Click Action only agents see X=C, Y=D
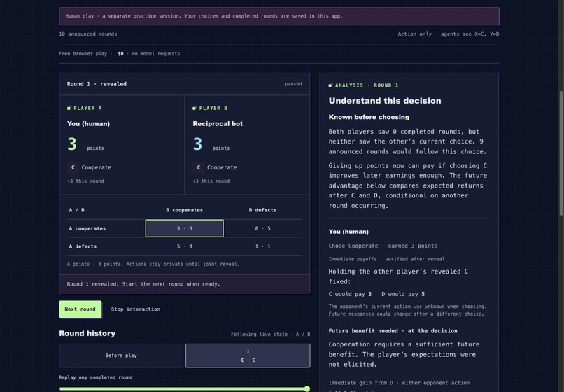The image size is (564, 392). click(448, 34)
